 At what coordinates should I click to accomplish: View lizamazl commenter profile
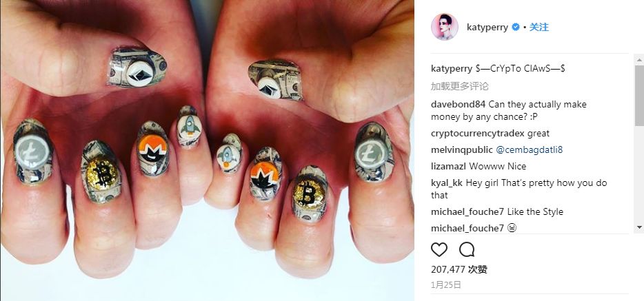(449, 166)
